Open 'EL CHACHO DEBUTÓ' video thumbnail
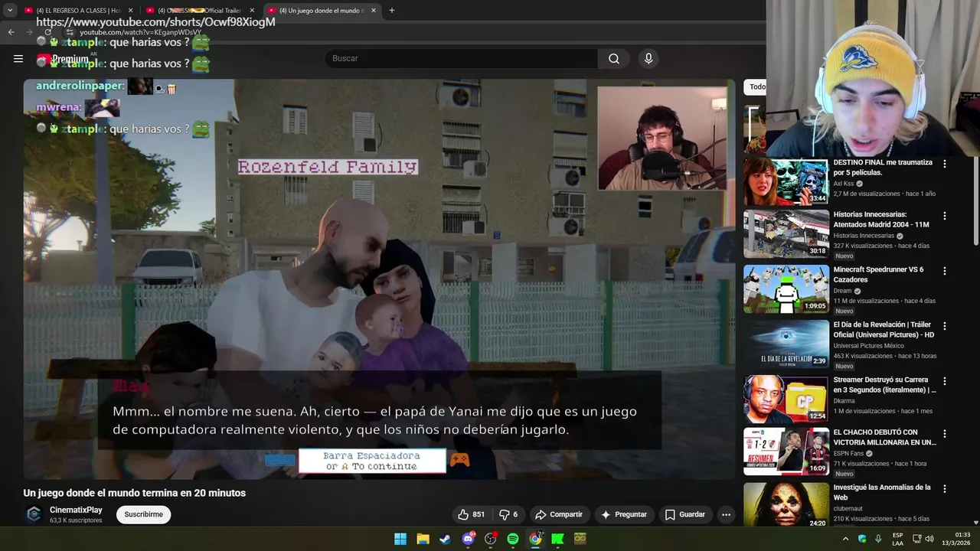 click(x=786, y=452)
